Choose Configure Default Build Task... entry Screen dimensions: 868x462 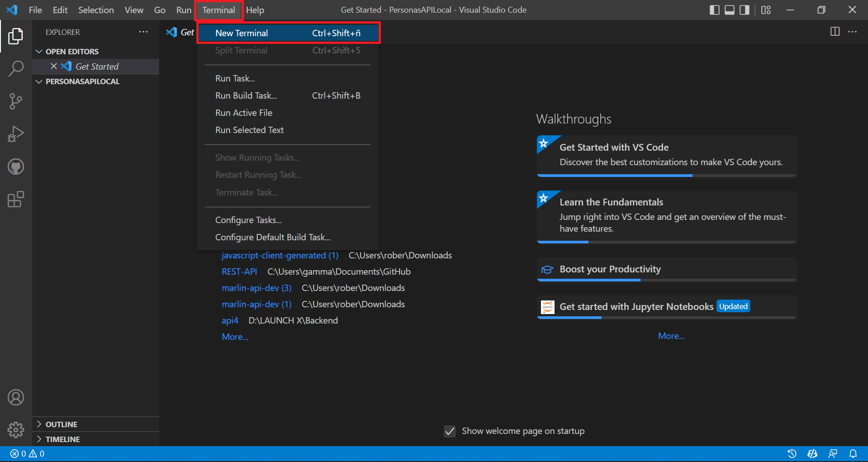pos(288,237)
